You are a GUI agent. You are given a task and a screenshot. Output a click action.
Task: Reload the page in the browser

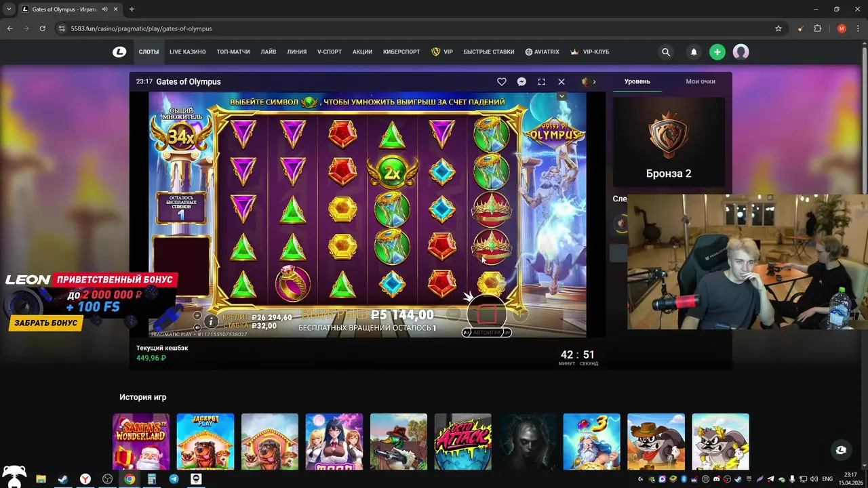coord(42,28)
